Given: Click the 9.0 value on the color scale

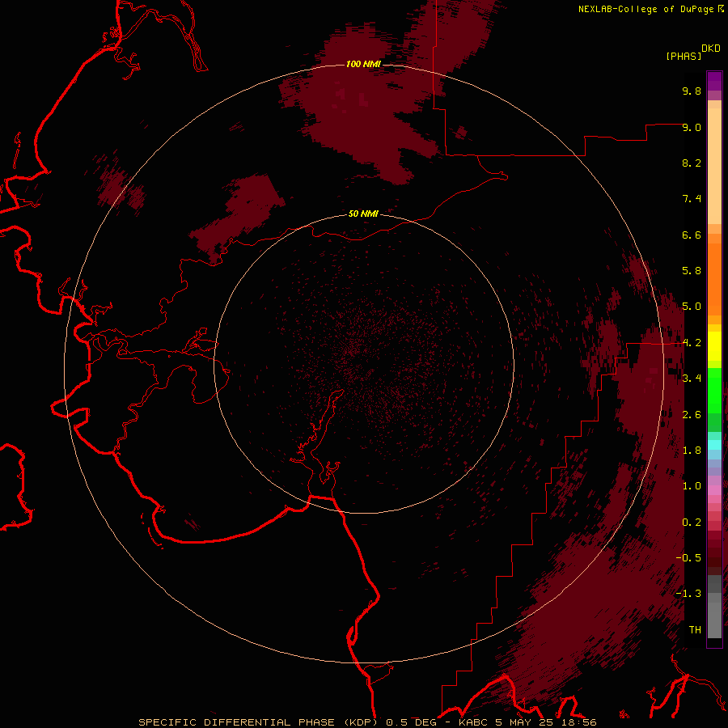Looking at the screenshot, I should point(692,127).
